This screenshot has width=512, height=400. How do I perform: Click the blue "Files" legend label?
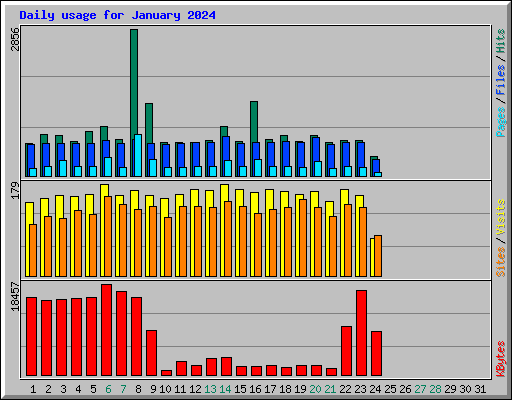[501, 79]
